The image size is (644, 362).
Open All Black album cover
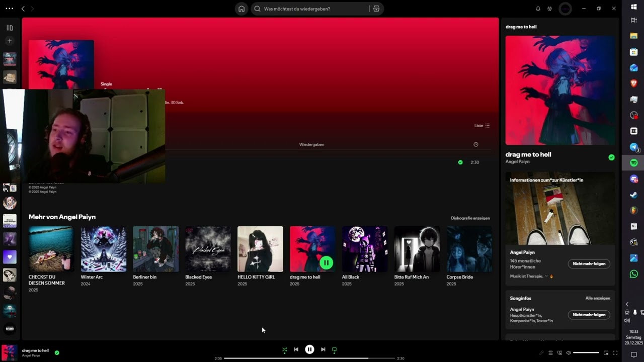[365, 249]
